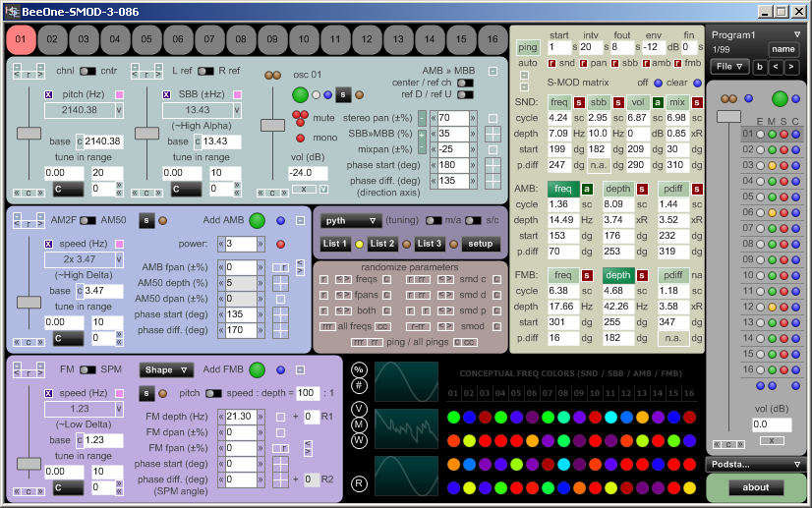
Task: Toggle the AM2F / AM50 switch
Action: pos(87,220)
